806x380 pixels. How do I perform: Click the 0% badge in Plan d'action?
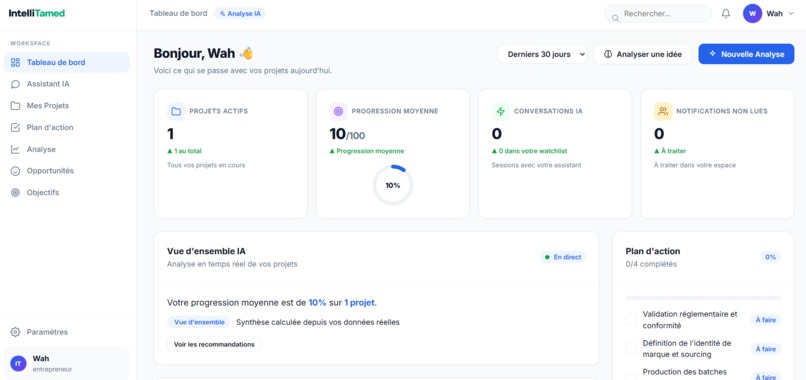[770, 257]
